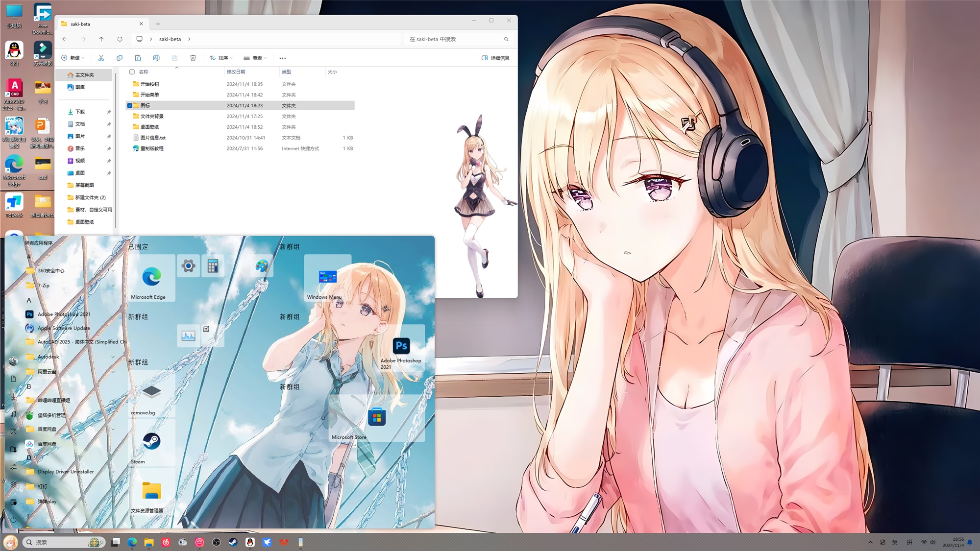Open the 查看 view dropdown
The height and width of the screenshot is (551, 980).
click(255, 58)
